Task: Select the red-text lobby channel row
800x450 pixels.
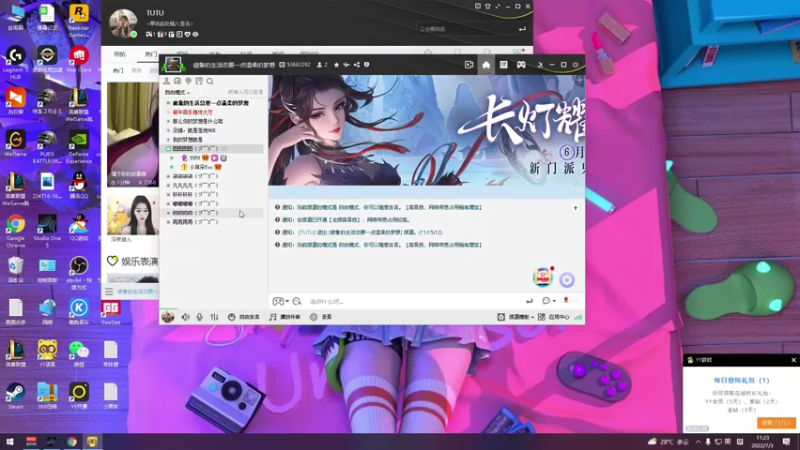Action: tap(193, 112)
